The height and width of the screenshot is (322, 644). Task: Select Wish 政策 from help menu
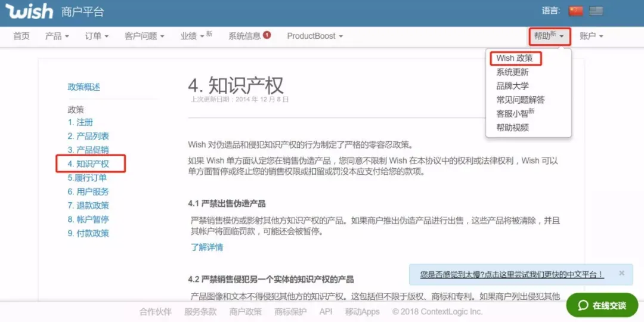click(x=515, y=58)
